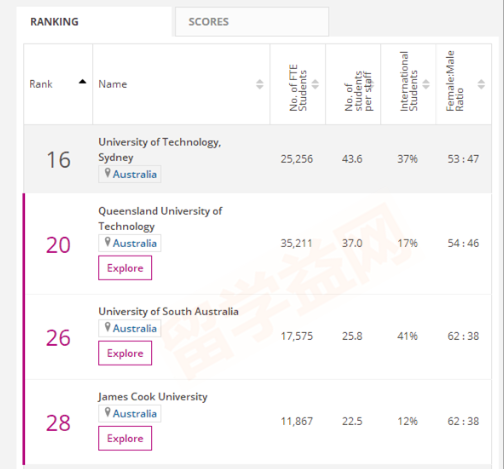Image resolution: width=504 pixels, height=469 pixels.
Task: Open Australia link under University of Technology, Sydney
Action: [135, 174]
